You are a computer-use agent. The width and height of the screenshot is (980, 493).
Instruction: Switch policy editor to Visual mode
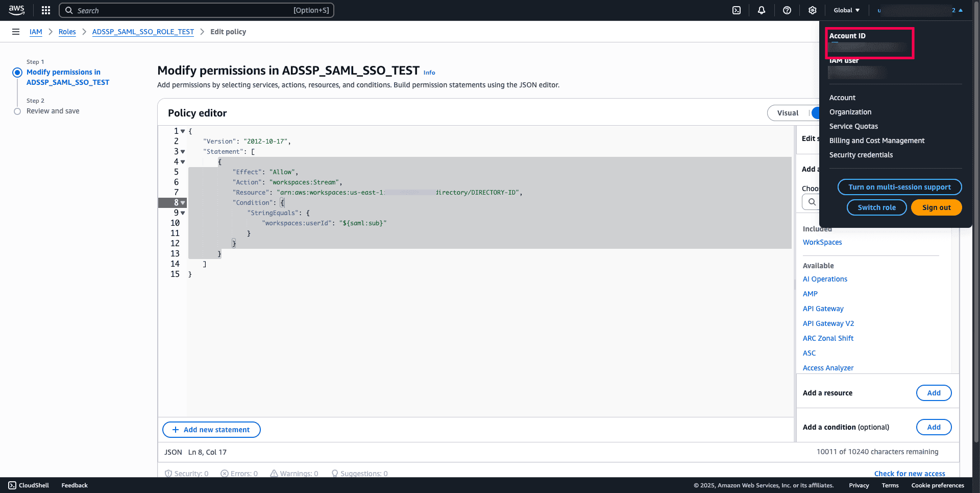click(788, 113)
